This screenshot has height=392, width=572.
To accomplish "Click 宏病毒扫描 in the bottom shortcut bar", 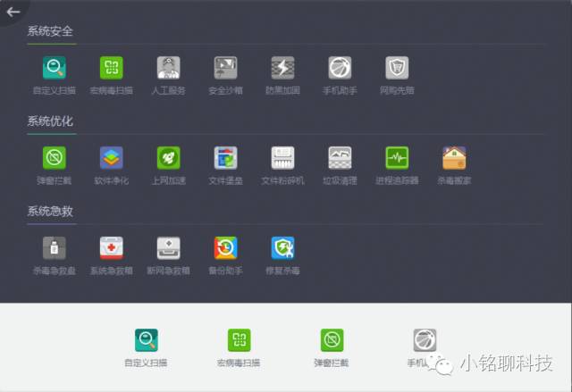I will (240, 340).
